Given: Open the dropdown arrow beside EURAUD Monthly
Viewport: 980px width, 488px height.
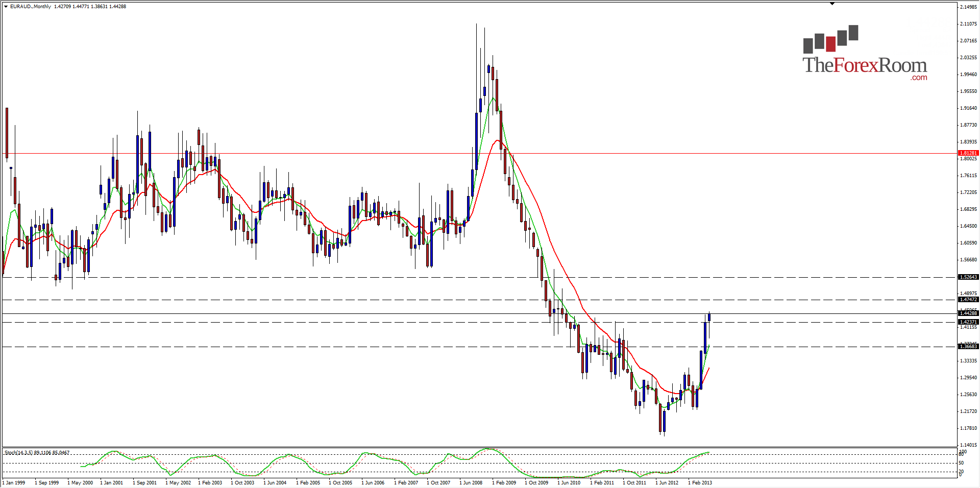Looking at the screenshot, I should coord(6,7).
